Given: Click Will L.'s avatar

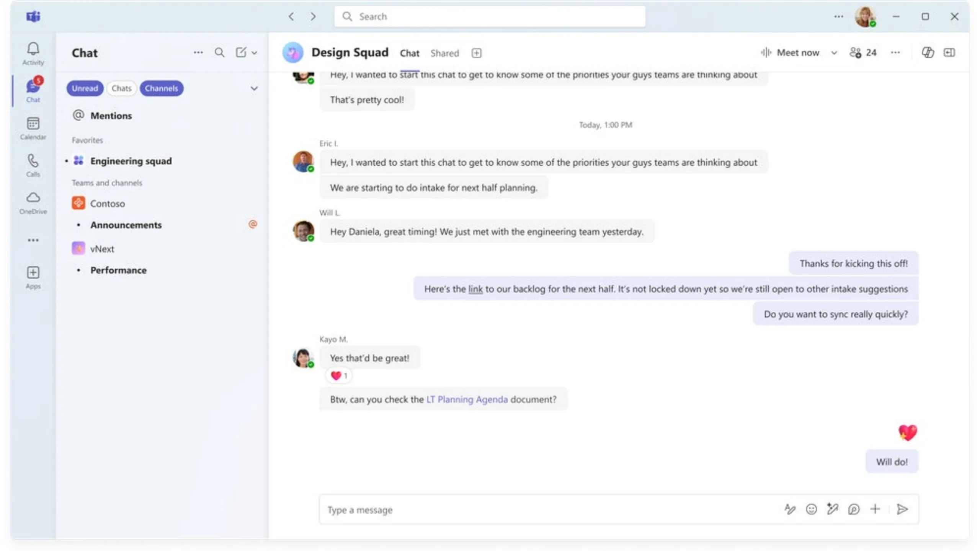Looking at the screenshot, I should 303,231.
